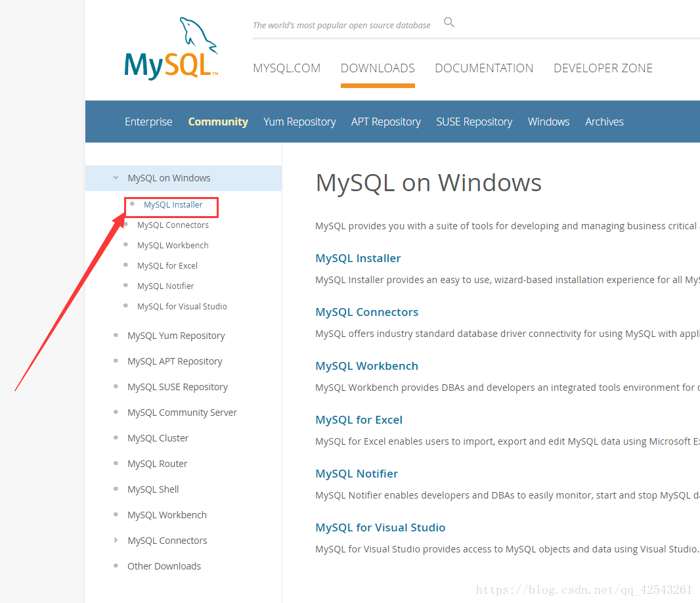The image size is (700, 603).
Task: Open MySQL Notifier sidebar item
Action: coord(165,286)
